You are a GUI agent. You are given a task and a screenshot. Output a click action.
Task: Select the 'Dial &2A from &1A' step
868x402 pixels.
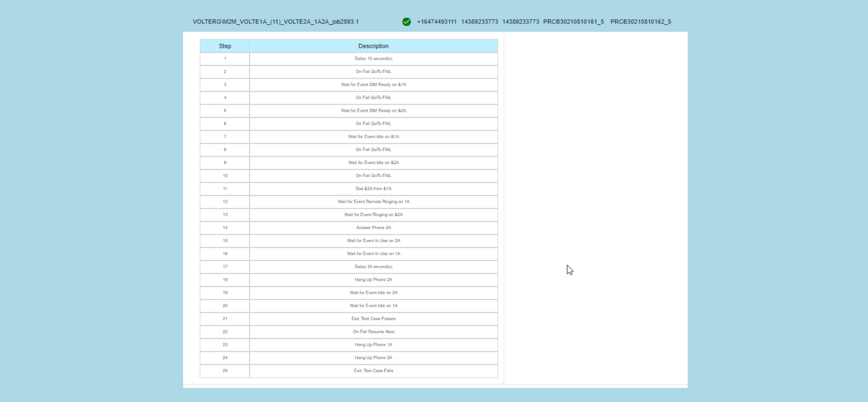[374, 189]
